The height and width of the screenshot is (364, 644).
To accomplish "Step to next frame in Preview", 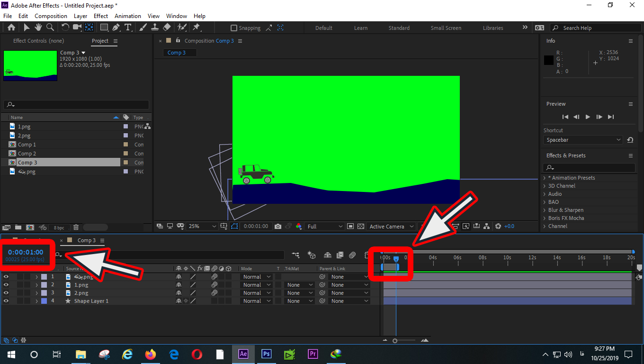I will 599,117.
